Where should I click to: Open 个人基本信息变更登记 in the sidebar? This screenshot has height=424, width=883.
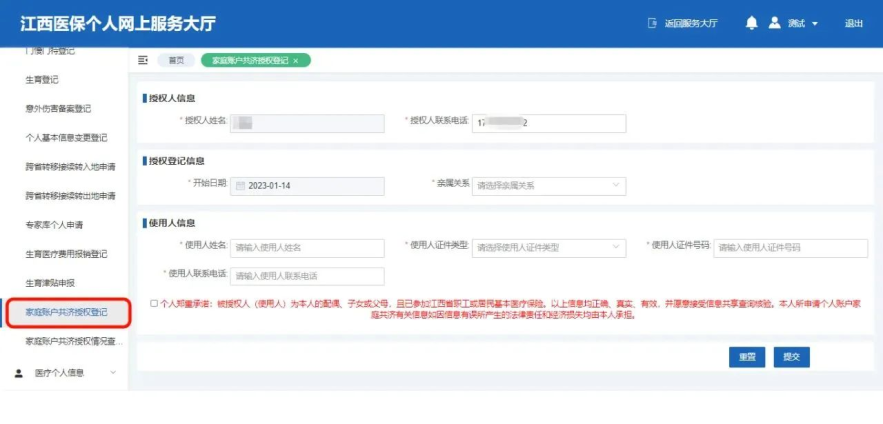click(66, 138)
